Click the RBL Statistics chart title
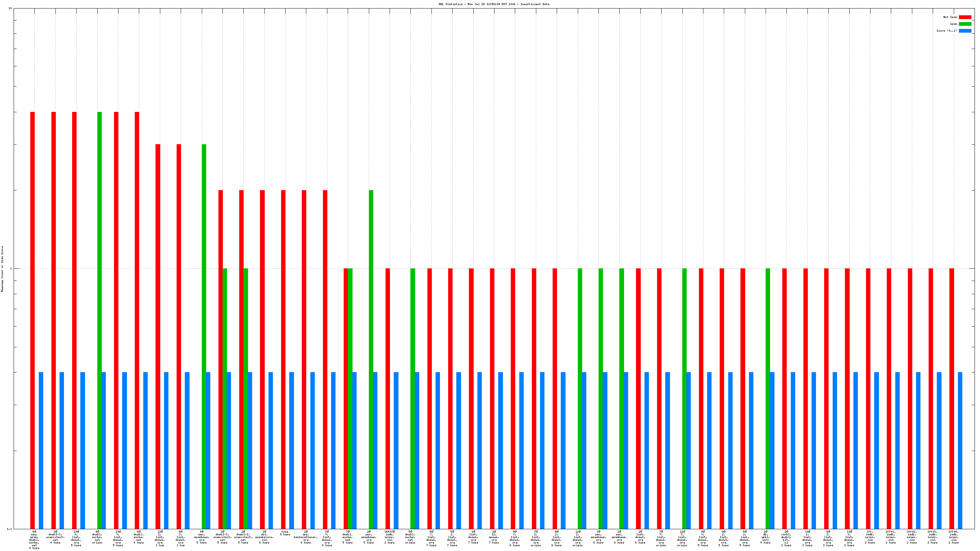980x551 pixels. (494, 4)
